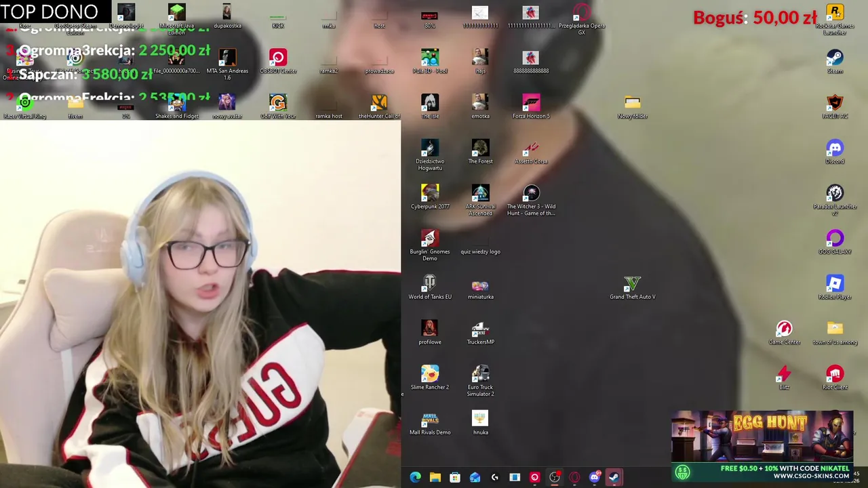Click the Egg Hunt CSGO-Skins banner
The width and height of the screenshot is (868, 488).
(762, 445)
